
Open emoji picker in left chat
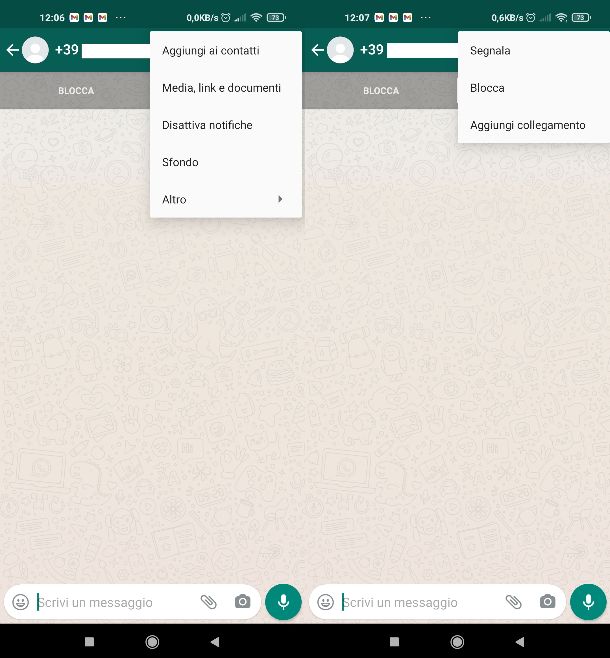tap(21, 602)
